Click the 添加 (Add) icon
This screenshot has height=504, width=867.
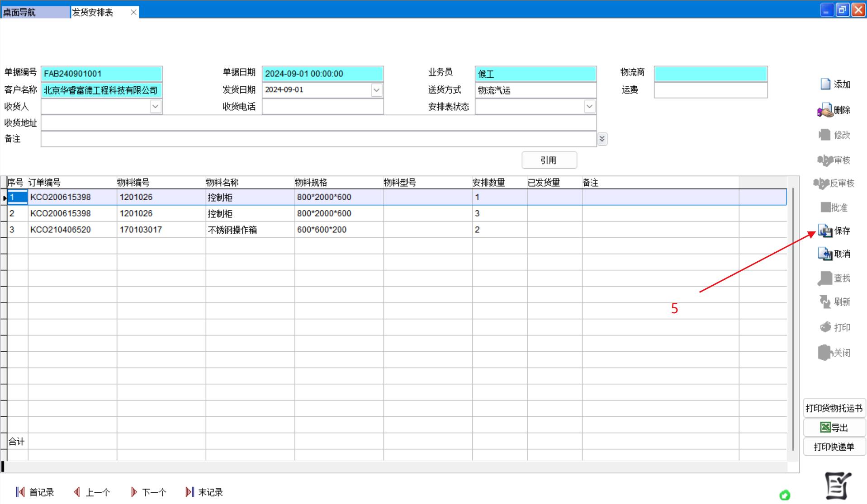825,84
